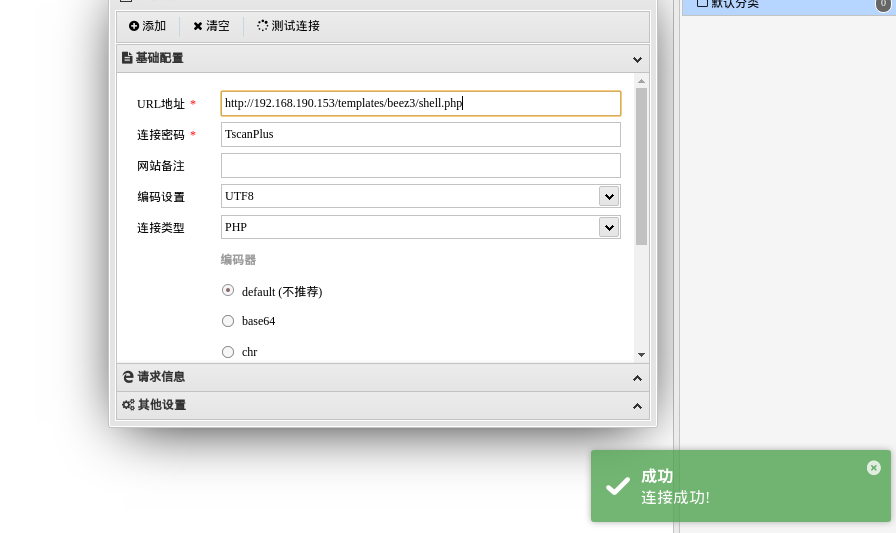Click the 测试连接 spinner icon button

(x=262, y=26)
